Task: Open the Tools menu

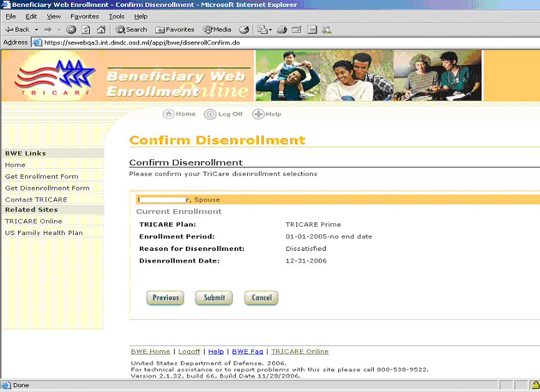Action: (x=116, y=17)
